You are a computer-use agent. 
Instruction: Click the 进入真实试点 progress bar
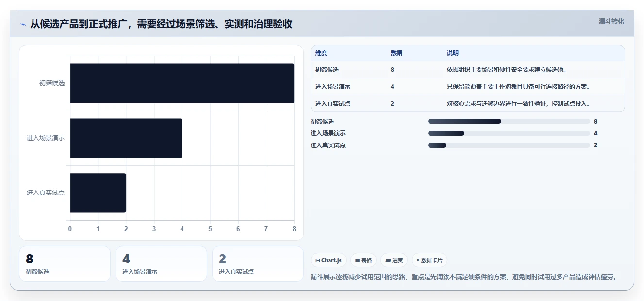tap(509, 145)
